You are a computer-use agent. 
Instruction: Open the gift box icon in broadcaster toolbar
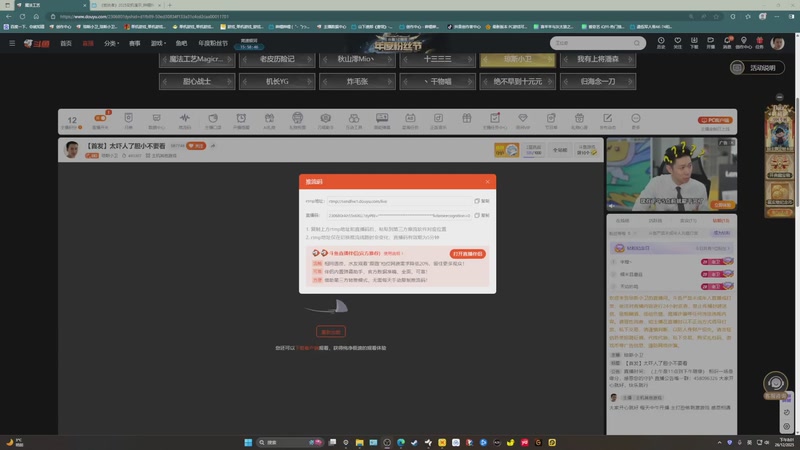pos(466,118)
